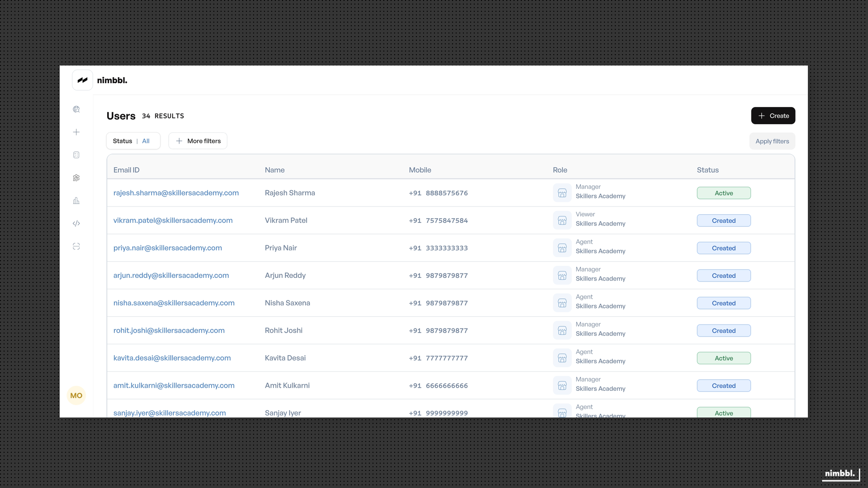Viewport: 868px width, 488px height.
Task: Open rohit.joshi@skillersacademy.com email link
Action: click(x=169, y=330)
